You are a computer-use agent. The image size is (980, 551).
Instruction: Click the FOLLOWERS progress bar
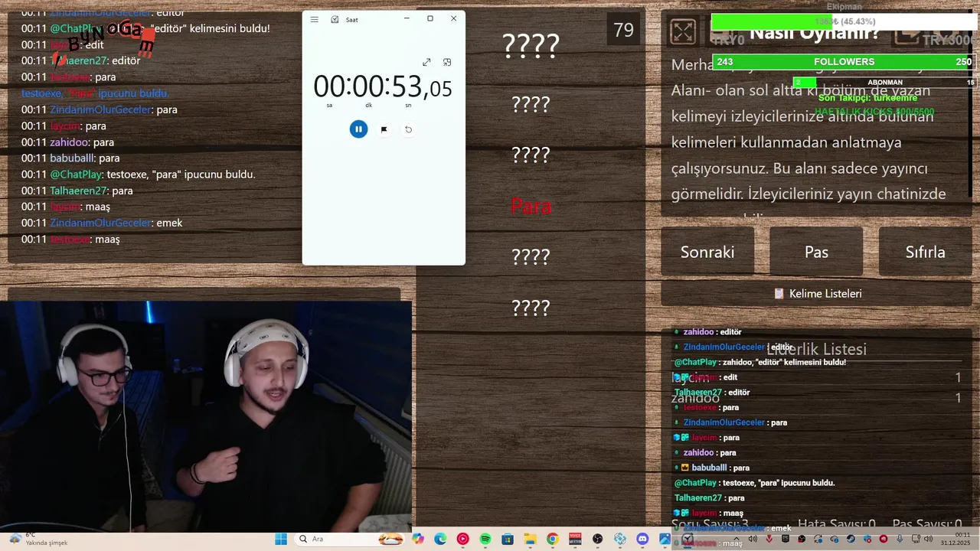[844, 62]
